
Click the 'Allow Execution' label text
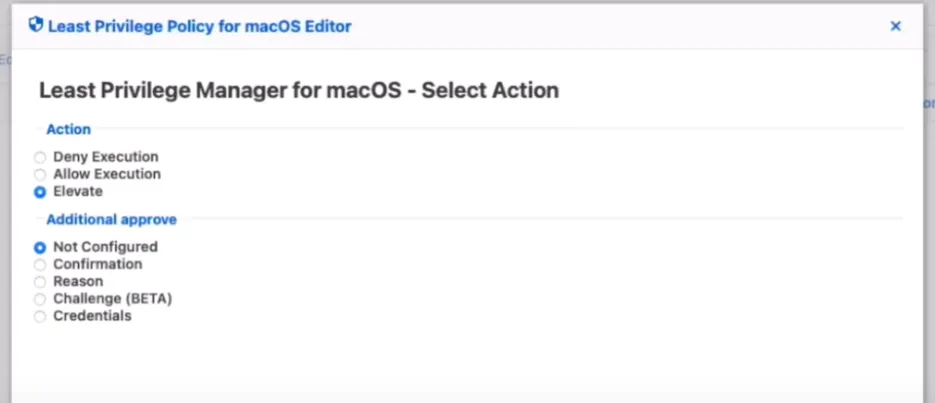107,174
